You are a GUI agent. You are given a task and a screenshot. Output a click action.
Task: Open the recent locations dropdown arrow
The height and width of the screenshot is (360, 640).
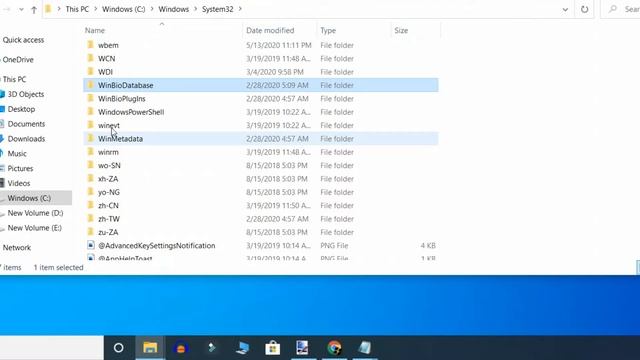coord(21,9)
